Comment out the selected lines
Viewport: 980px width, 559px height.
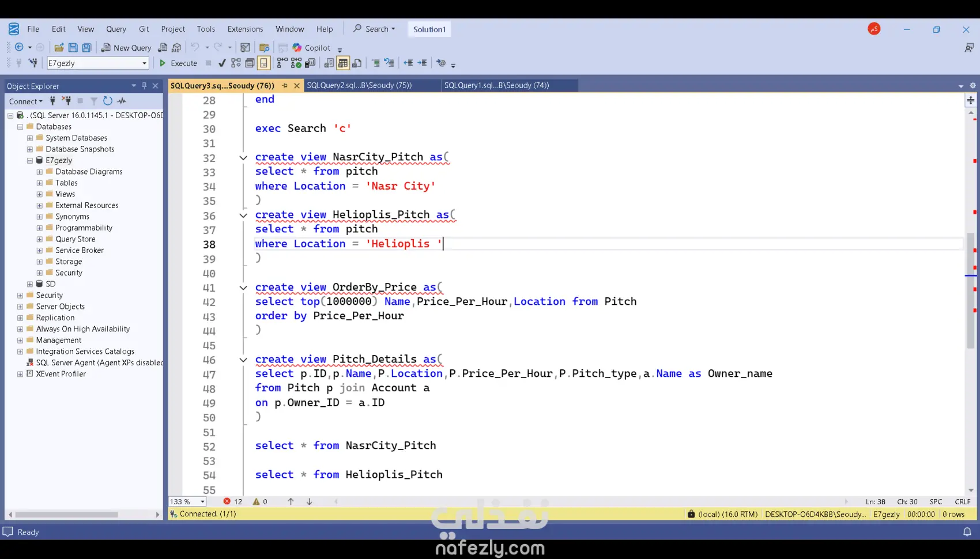tap(376, 63)
